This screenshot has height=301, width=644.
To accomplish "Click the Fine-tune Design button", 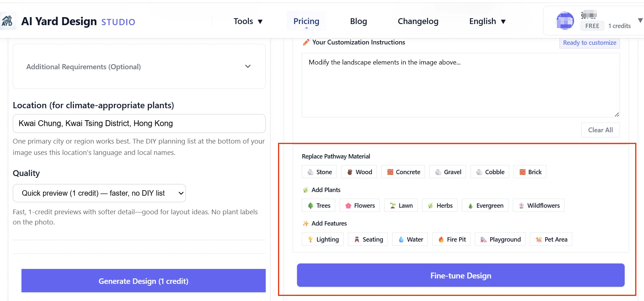I will (x=461, y=275).
